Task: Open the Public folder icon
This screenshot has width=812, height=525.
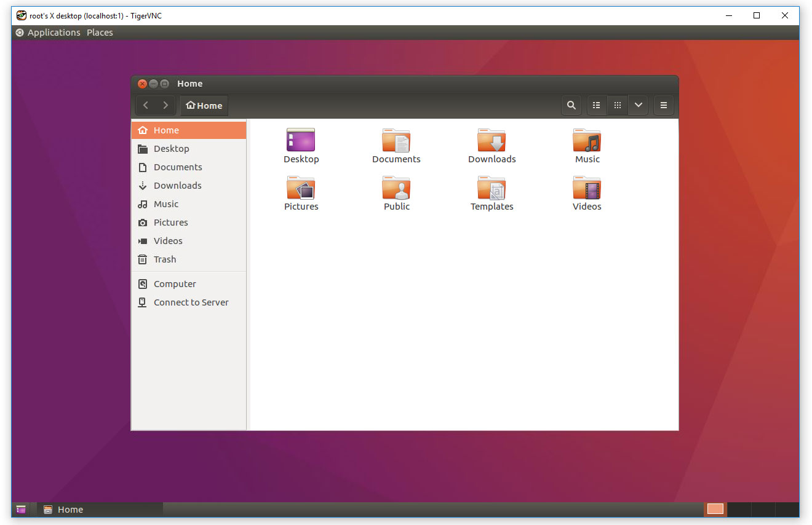Action: click(396, 188)
